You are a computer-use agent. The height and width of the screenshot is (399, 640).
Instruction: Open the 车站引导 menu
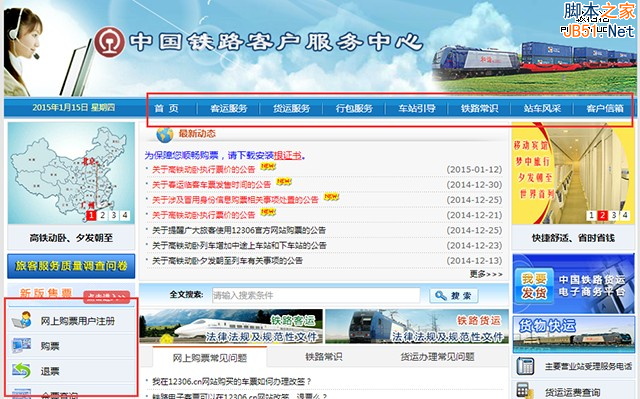pos(417,109)
